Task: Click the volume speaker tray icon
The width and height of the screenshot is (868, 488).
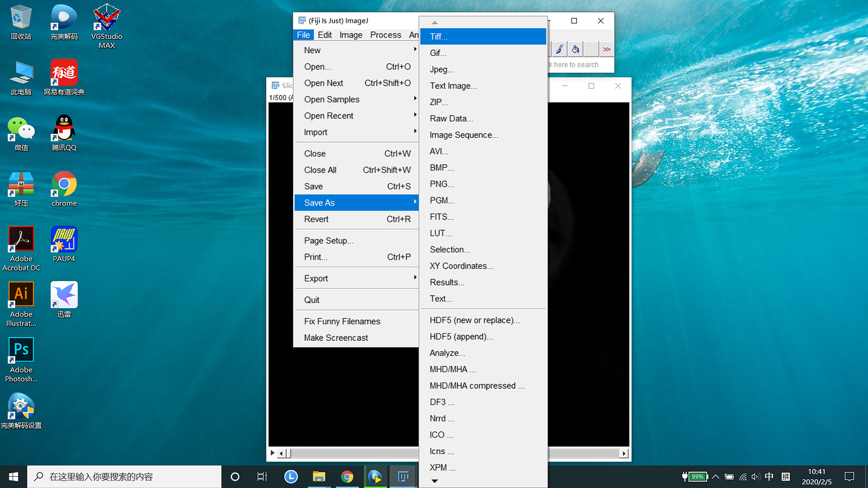Action: tap(755, 477)
